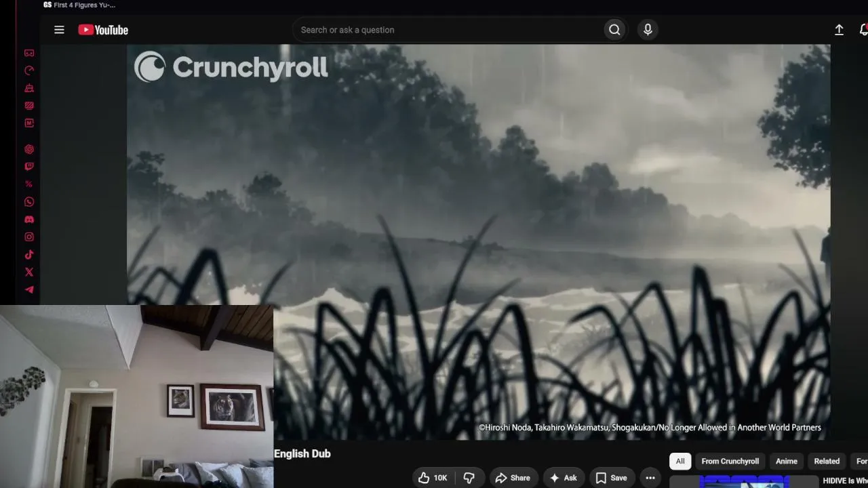Select the All filter chip

point(680,462)
